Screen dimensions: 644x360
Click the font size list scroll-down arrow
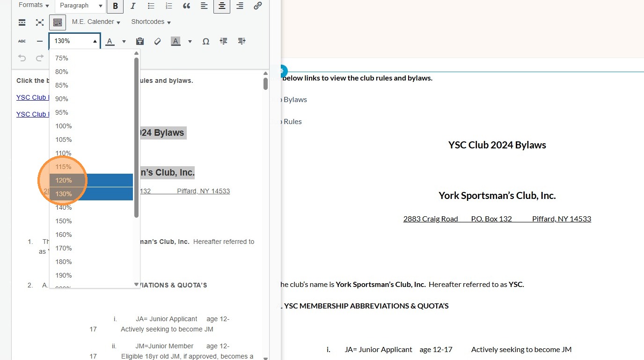tap(137, 284)
